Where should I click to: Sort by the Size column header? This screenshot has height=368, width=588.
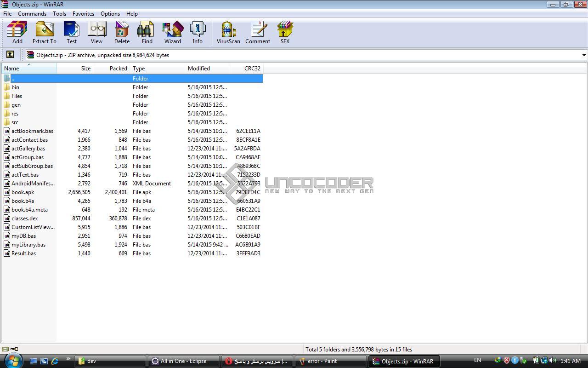pyautogui.click(x=74, y=68)
